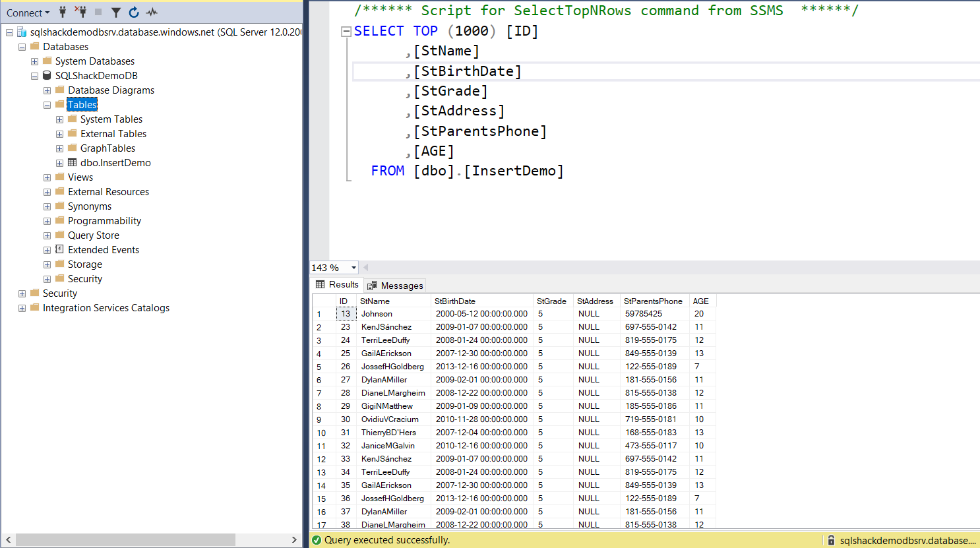Refresh Object Explorer with the circular arrow

[134, 12]
